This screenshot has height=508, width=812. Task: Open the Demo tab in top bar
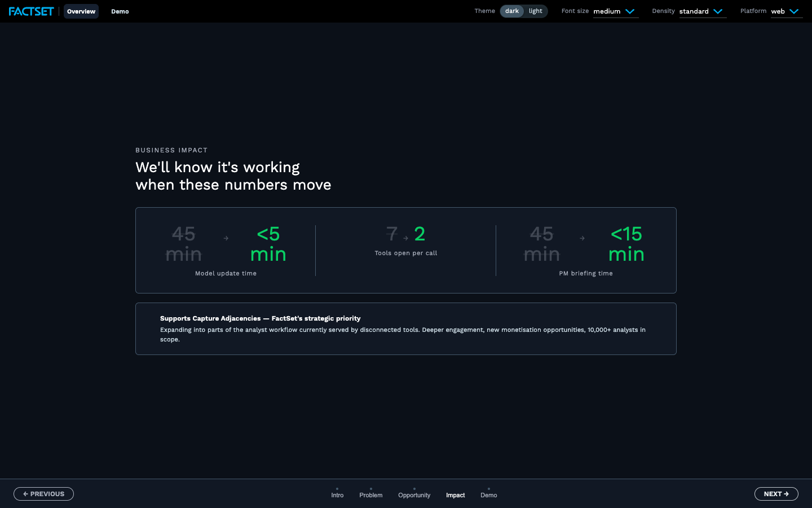(120, 11)
